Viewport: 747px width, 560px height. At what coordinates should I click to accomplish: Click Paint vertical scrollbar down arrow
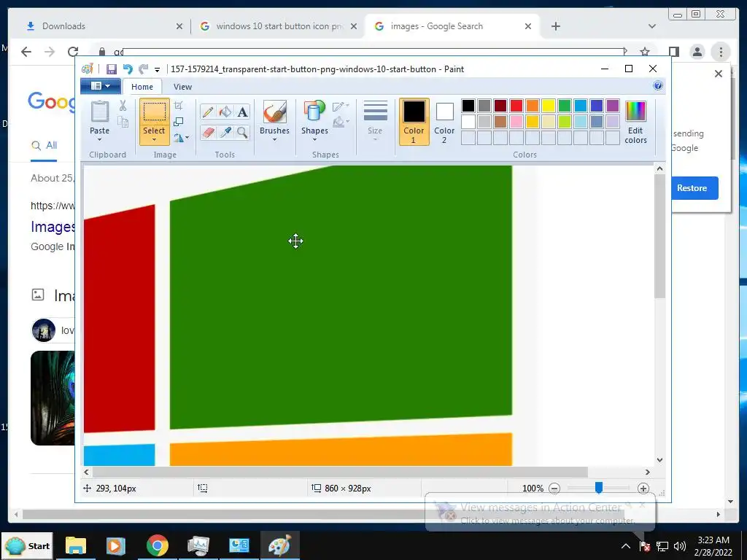[x=659, y=460]
